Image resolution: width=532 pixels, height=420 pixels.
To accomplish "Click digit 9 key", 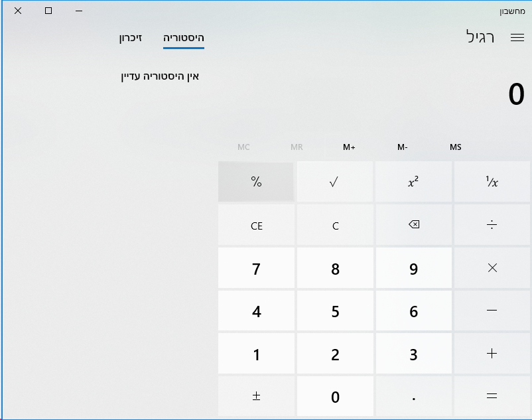I will [x=413, y=267].
